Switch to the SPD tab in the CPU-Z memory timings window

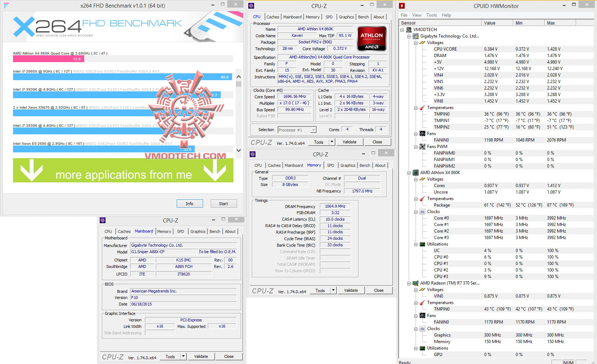pos(331,165)
